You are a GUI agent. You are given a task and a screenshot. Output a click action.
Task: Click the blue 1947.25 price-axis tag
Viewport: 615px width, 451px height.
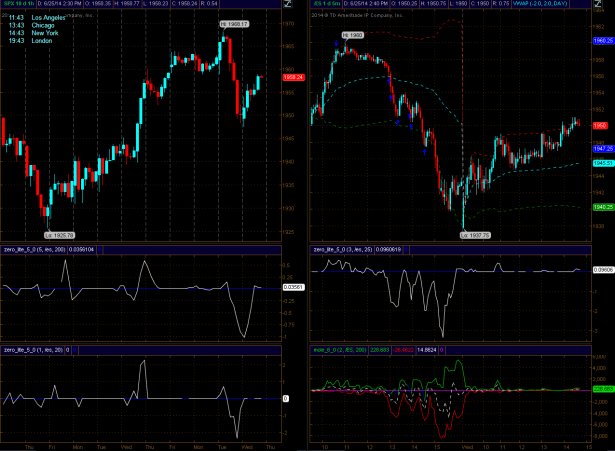(x=603, y=149)
